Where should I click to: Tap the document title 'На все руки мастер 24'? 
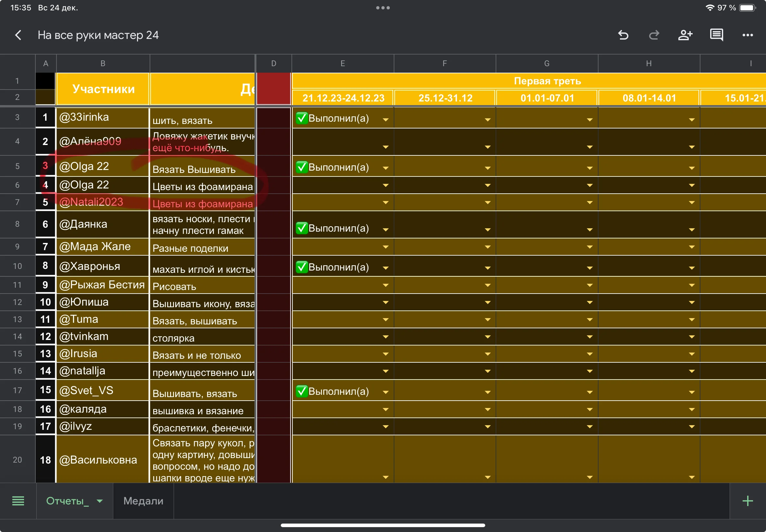98,35
